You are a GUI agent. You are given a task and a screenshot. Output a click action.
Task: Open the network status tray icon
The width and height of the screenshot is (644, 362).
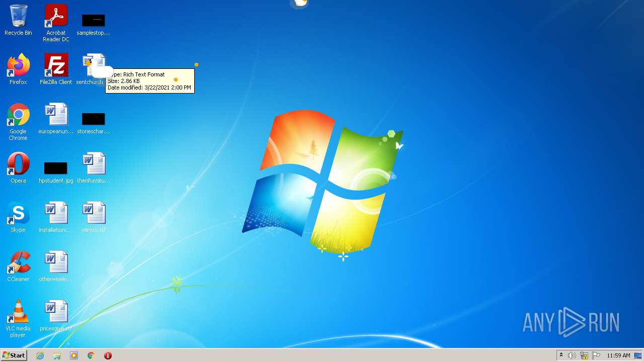coord(584,355)
